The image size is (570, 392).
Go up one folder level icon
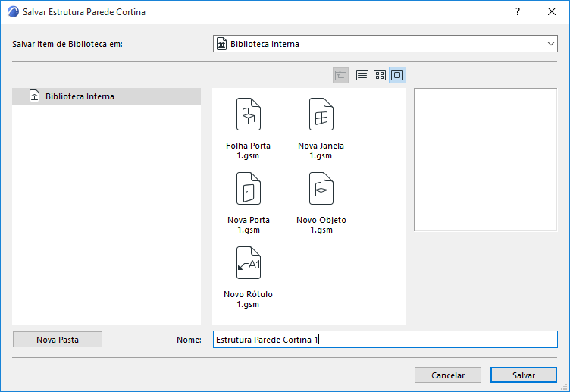(x=340, y=75)
